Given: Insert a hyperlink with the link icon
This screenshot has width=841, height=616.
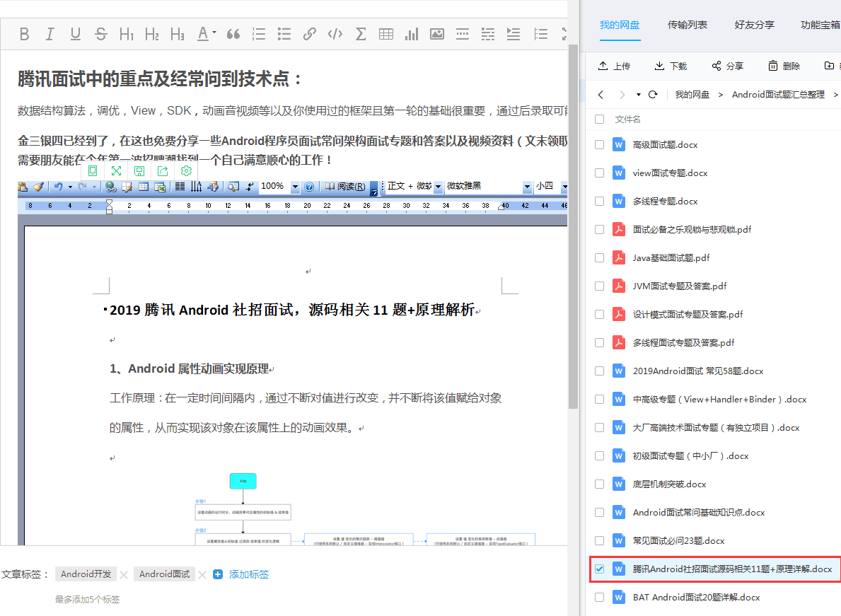Looking at the screenshot, I should [x=309, y=33].
